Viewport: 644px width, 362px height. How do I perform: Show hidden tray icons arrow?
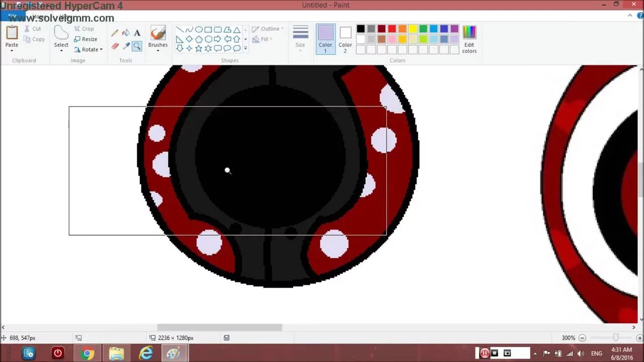point(535,353)
